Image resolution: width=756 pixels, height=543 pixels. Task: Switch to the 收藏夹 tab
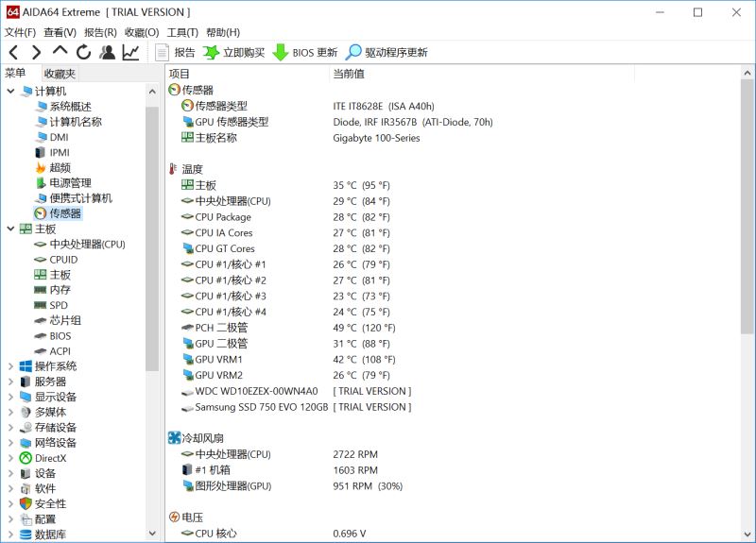coord(60,74)
